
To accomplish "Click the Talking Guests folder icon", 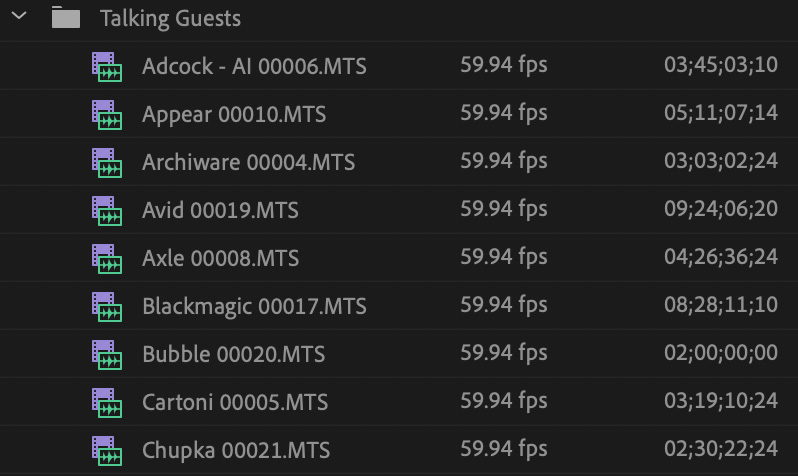I will pos(66,17).
